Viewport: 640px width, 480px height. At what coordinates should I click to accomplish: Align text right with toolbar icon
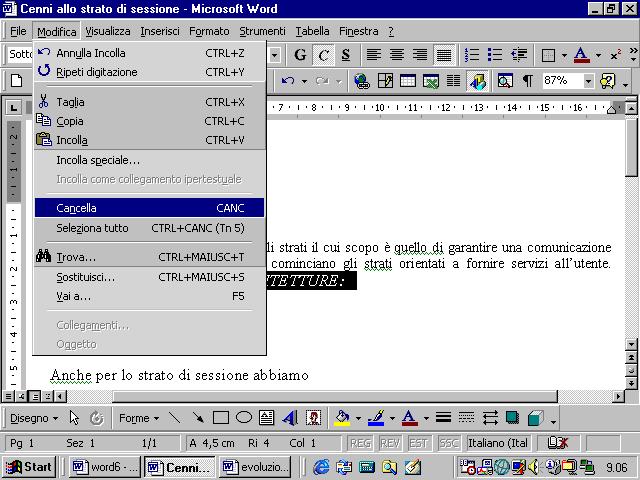coord(420,55)
